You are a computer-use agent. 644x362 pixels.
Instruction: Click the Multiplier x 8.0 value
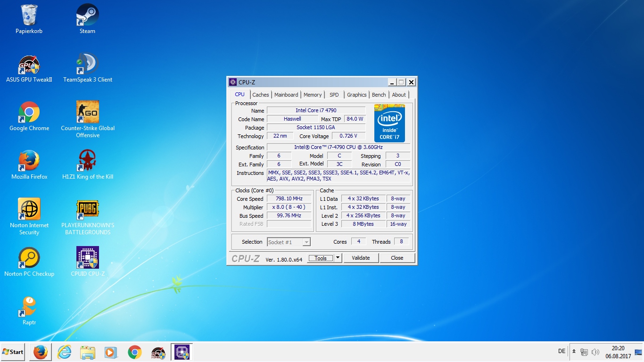289,207
